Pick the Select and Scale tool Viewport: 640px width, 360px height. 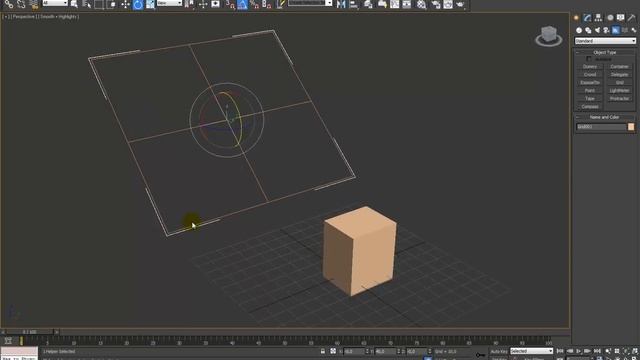(150, 4)
